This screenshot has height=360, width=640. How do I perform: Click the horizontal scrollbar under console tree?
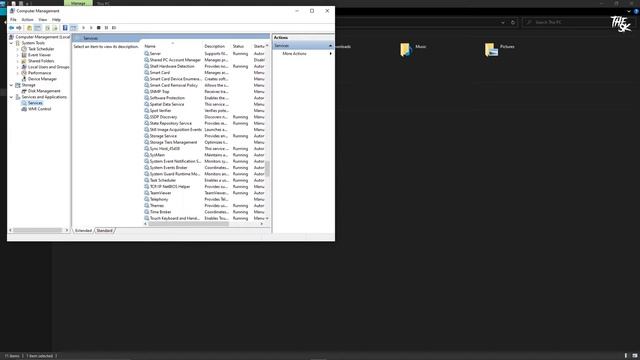coord(38,230)
